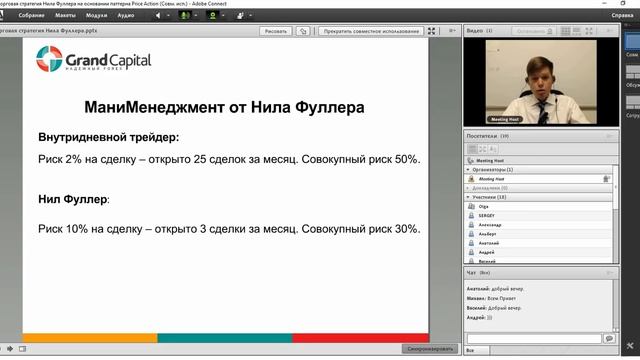Select the first layout thumbnail in sidebar

tap(632, 41)
